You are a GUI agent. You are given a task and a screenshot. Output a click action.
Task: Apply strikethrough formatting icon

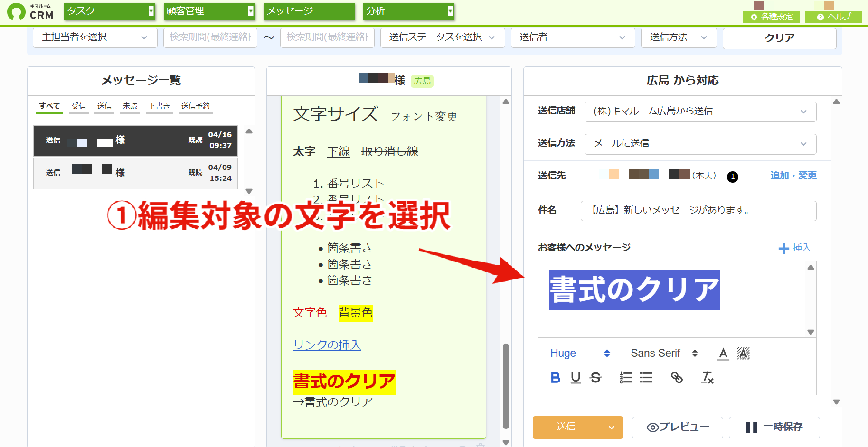pos(595,377)
